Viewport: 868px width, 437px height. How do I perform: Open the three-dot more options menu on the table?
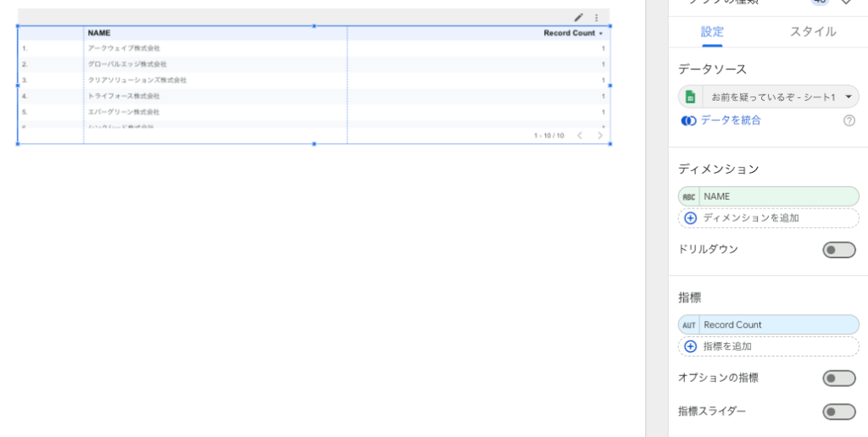(596, 17)
